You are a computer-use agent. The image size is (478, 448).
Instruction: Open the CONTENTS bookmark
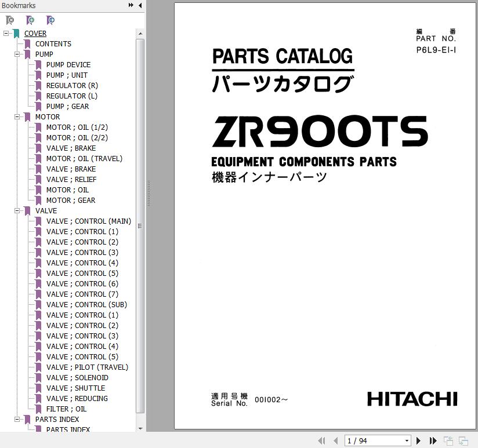click(x=53, y=44)
